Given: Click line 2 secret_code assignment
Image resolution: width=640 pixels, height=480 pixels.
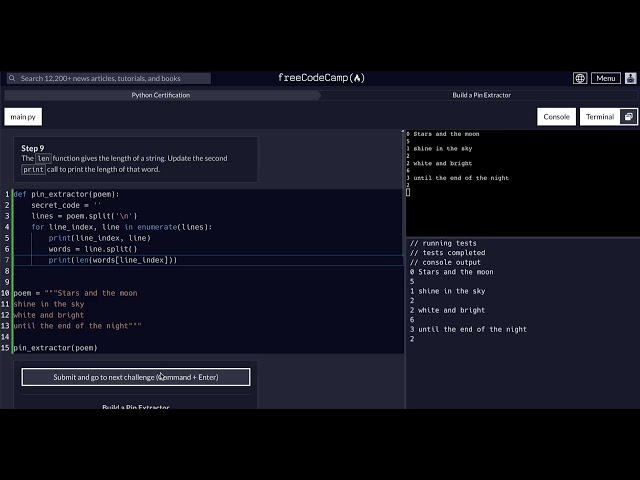Looking at the screenshot, I should click(x=66, y=205).
